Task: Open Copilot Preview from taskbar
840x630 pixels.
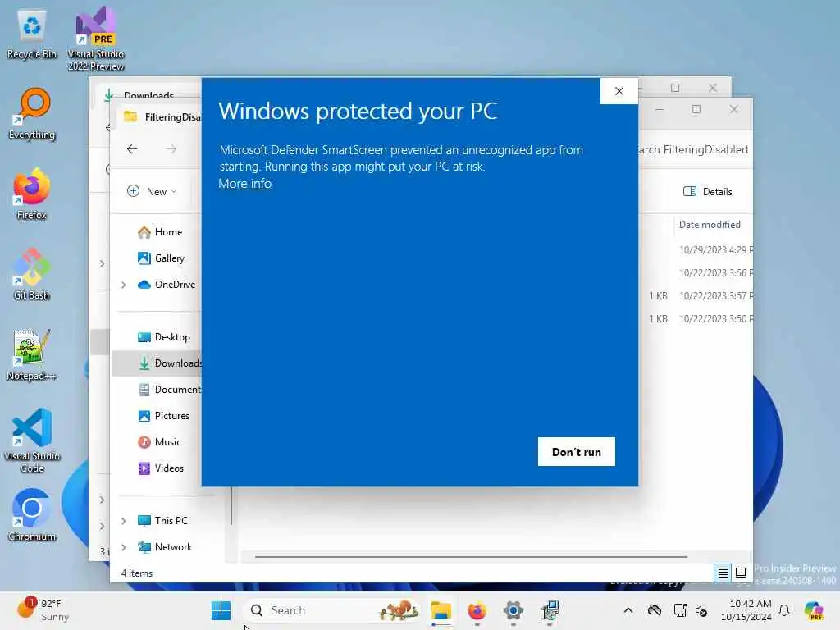Action: click(x=814, y=610)
